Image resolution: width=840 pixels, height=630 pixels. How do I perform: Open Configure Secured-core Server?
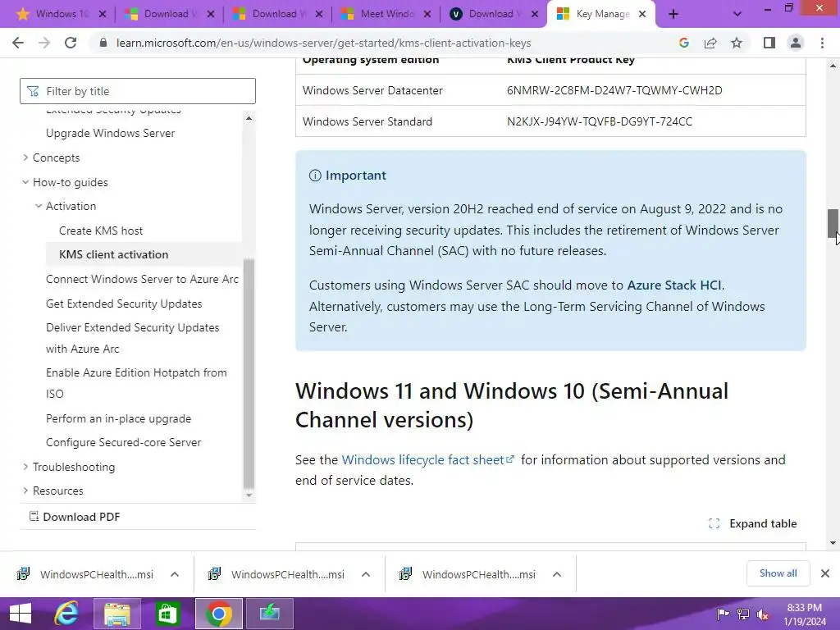[x=123, y=442]
